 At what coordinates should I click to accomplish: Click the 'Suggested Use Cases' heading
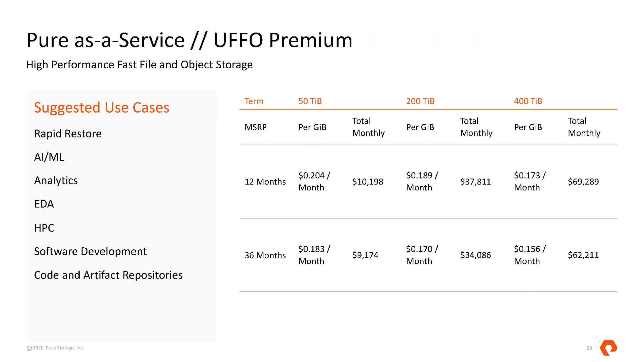[102, 108]
